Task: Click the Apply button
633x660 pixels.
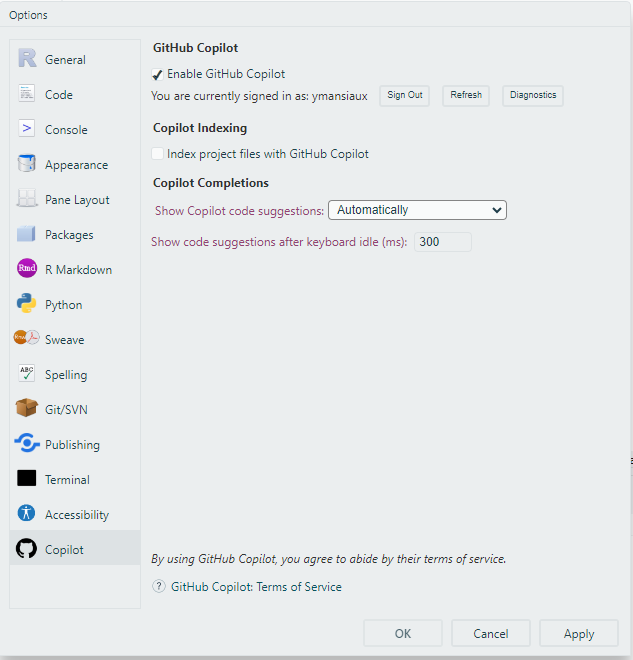Action: click(x=579, y=633)
